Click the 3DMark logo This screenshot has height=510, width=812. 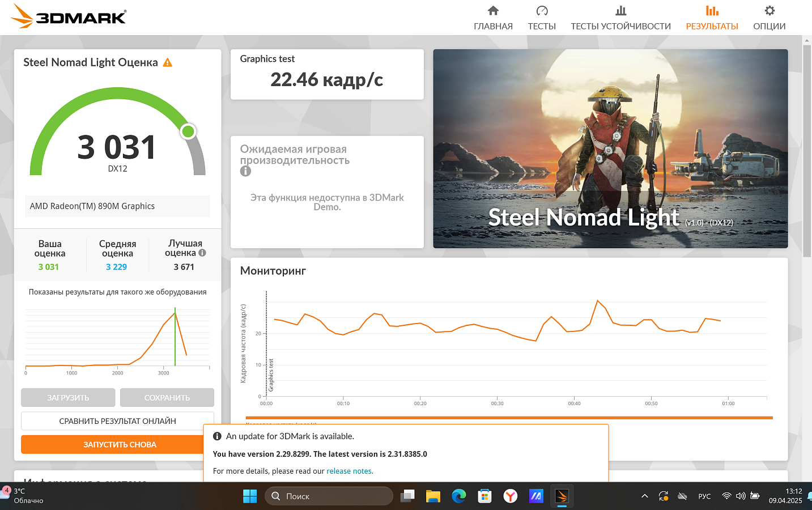pyautogui.click(x=69, y=16)
